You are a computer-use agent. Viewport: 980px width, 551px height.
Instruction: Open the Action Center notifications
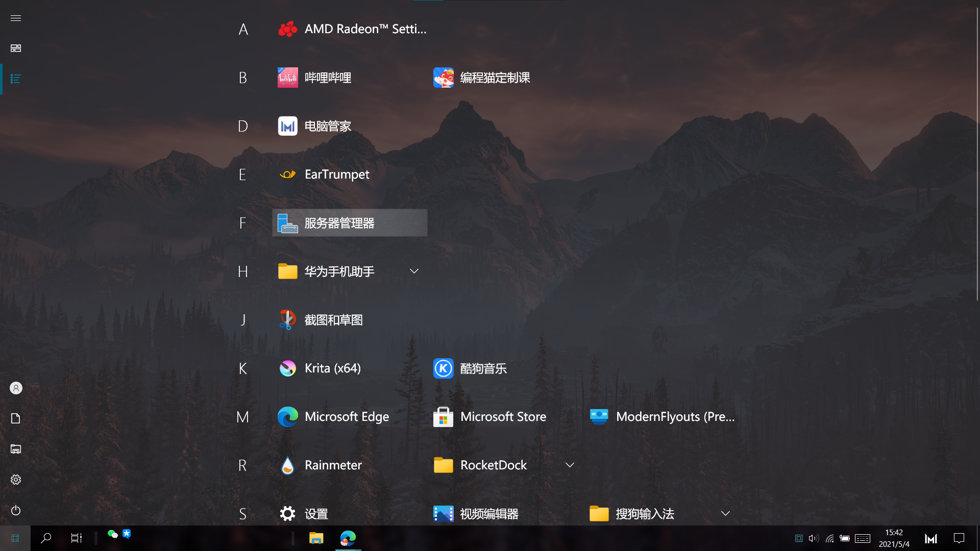(x=959, y=538)
